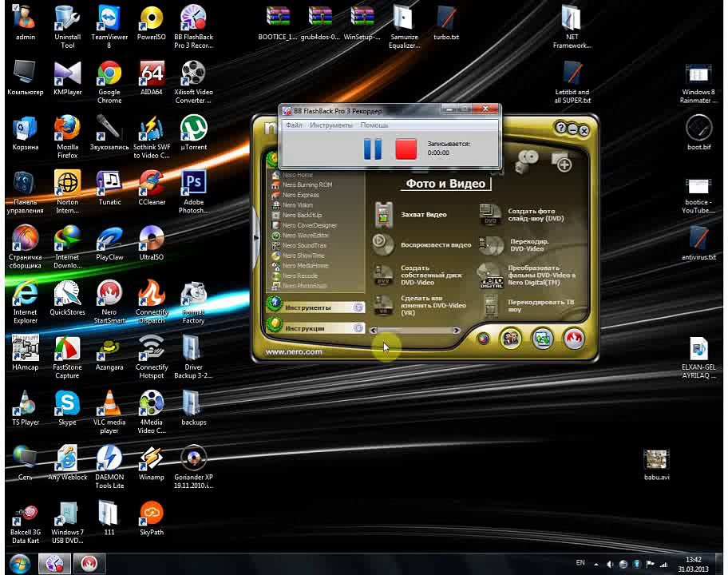Viewport: 728px width, 575px height.
Task: Launch Nero BackItUp from the list
Action: 302,215
